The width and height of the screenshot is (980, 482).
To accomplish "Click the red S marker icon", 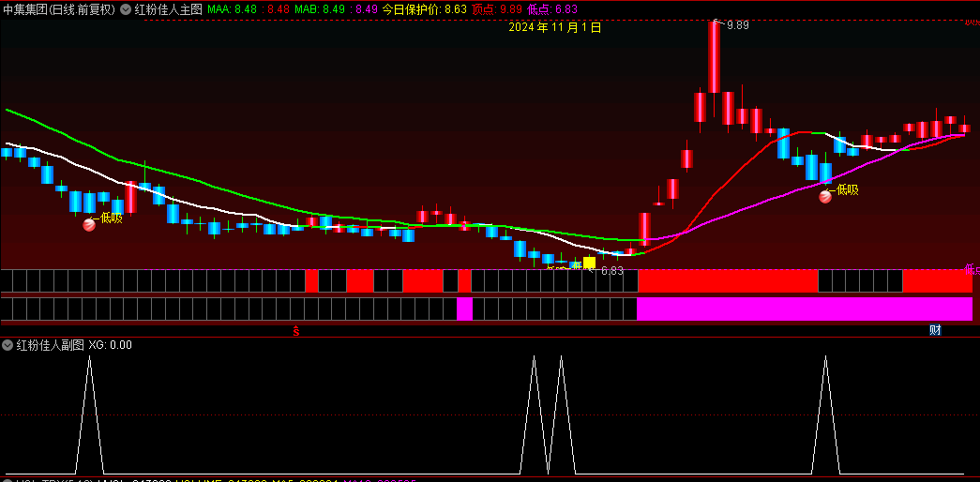I will 296,331.
